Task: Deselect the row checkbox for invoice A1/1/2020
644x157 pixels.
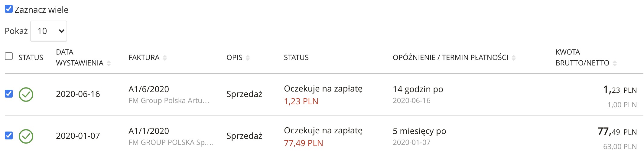Action: pos(9,135)
